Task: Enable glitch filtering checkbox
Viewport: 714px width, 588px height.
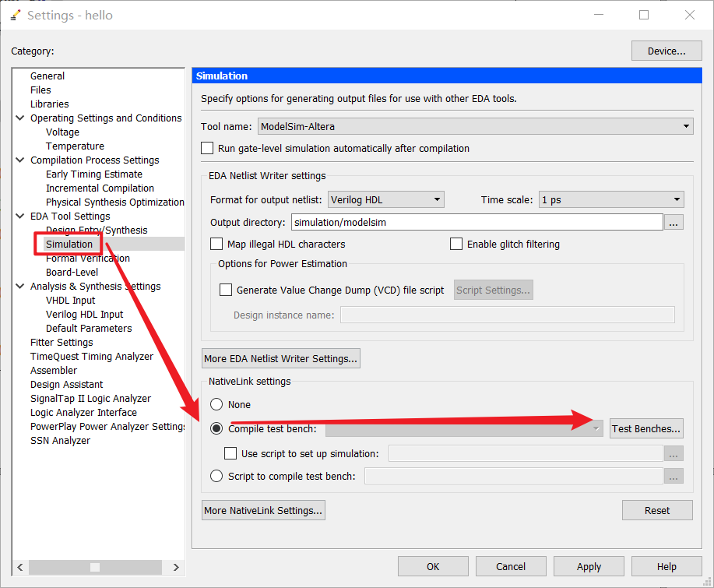Action: click(455, 244)
